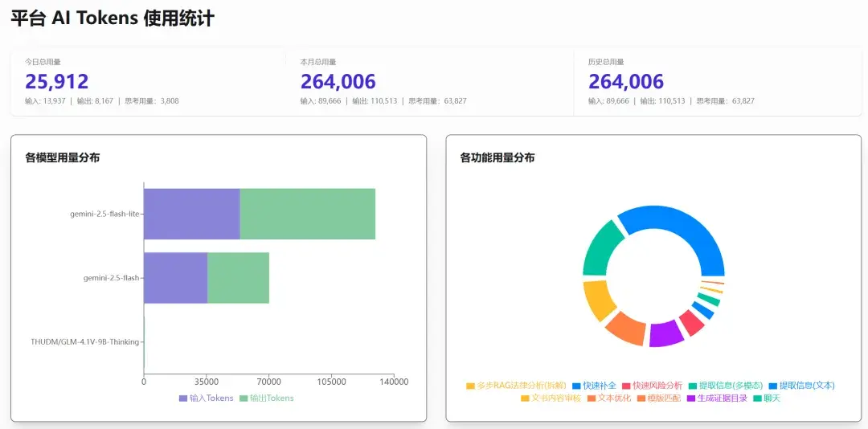The width and height of the screenshot is (868, 429).
Task: Click the green output bar for gemini-2.5-flash-lite
Action: click(x=307, y=214)
